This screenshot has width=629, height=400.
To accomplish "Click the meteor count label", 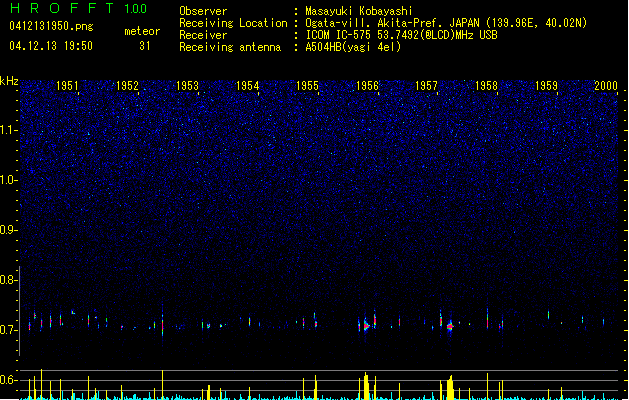I will coord(142,31).
